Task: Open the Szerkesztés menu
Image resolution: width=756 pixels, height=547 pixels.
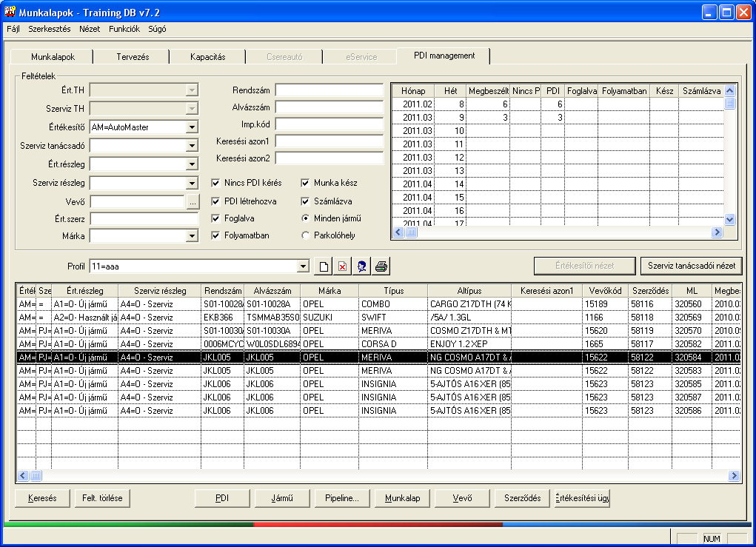Action: point(49,29)
